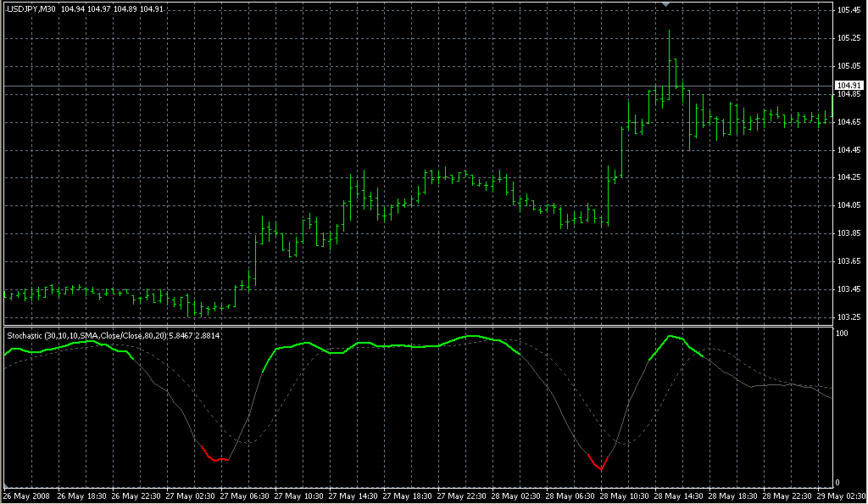Click the green Stochastic peak on 28 May
868x504 pixels.
672,337
